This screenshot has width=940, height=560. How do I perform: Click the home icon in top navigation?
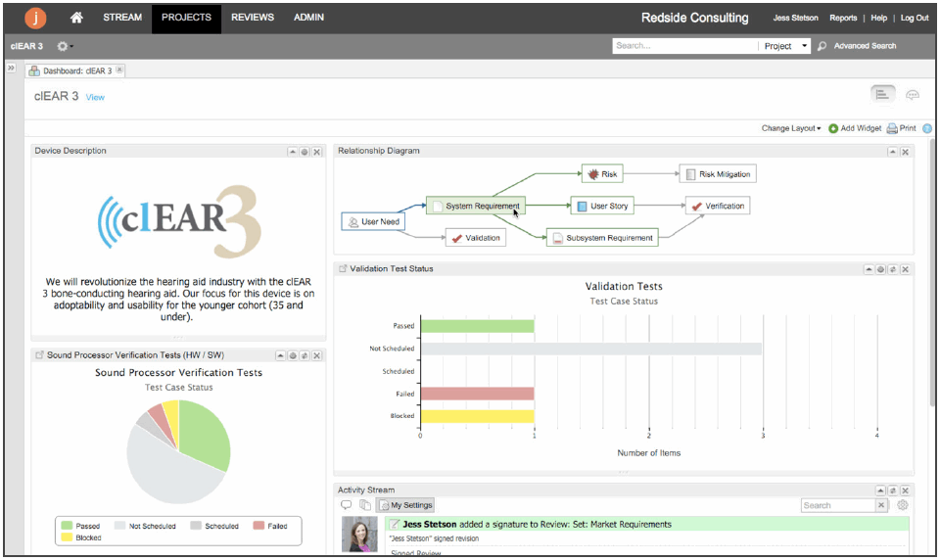click(x=76, y=18)
